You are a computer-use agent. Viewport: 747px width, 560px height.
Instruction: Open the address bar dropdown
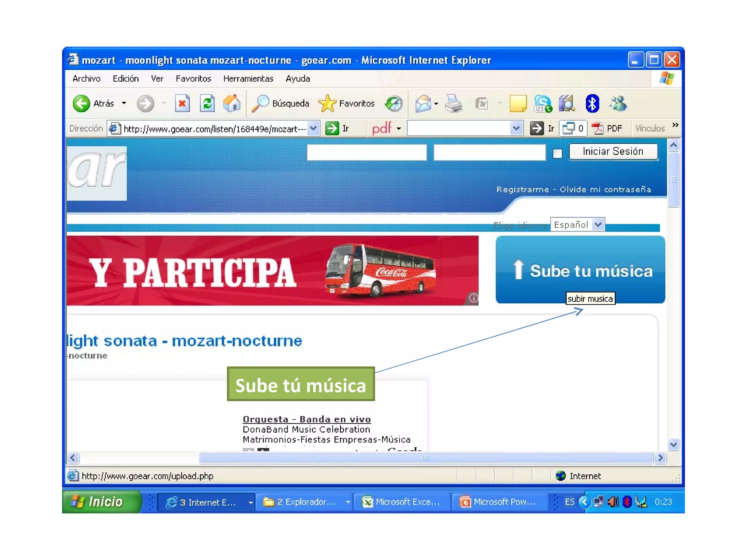(x=313, y=128)
